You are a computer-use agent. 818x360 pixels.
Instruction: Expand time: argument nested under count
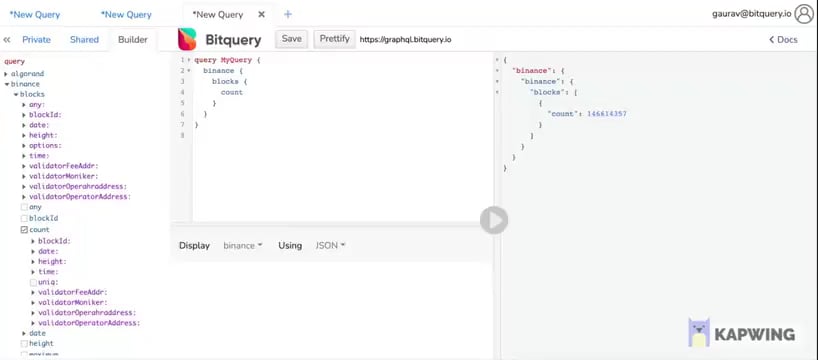pos(33,272)
